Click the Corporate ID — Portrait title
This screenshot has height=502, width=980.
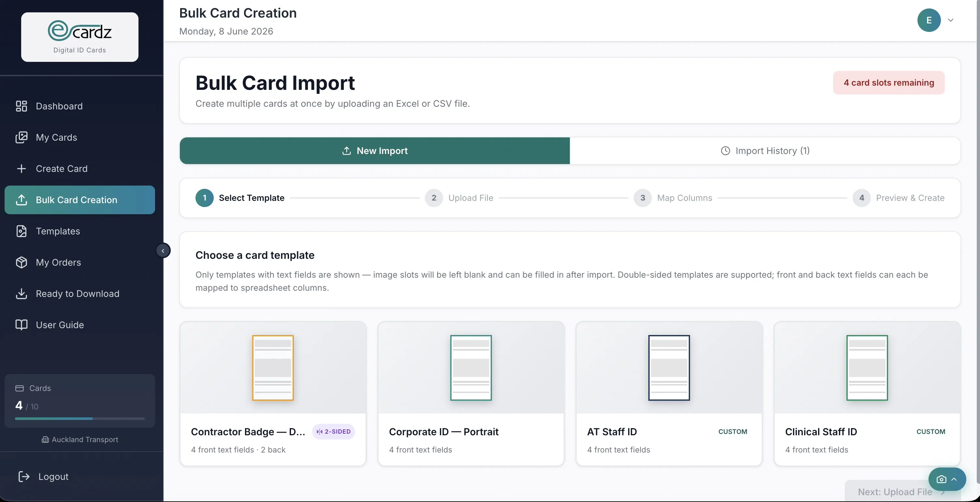tap(444, 432)
